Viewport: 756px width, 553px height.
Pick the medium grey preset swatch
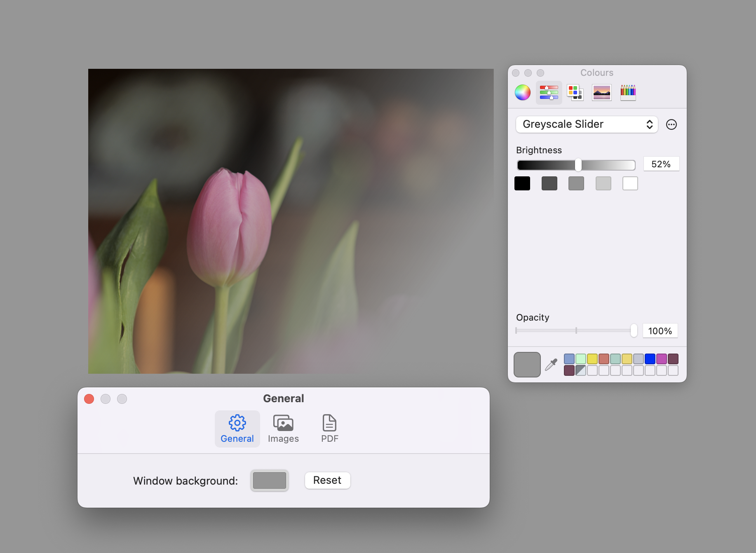[576, 183]
